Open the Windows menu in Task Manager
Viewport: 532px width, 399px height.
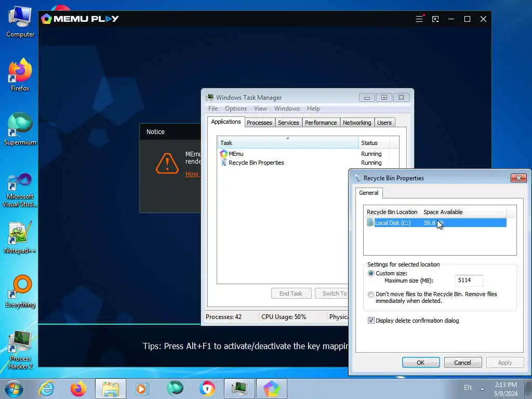click(x=287, y=109)
